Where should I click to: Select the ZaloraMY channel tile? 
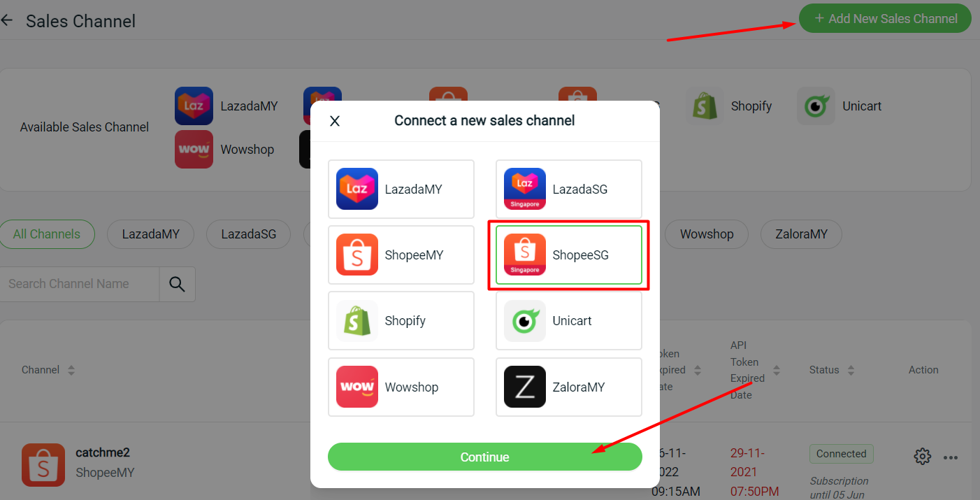click(569, 387)
